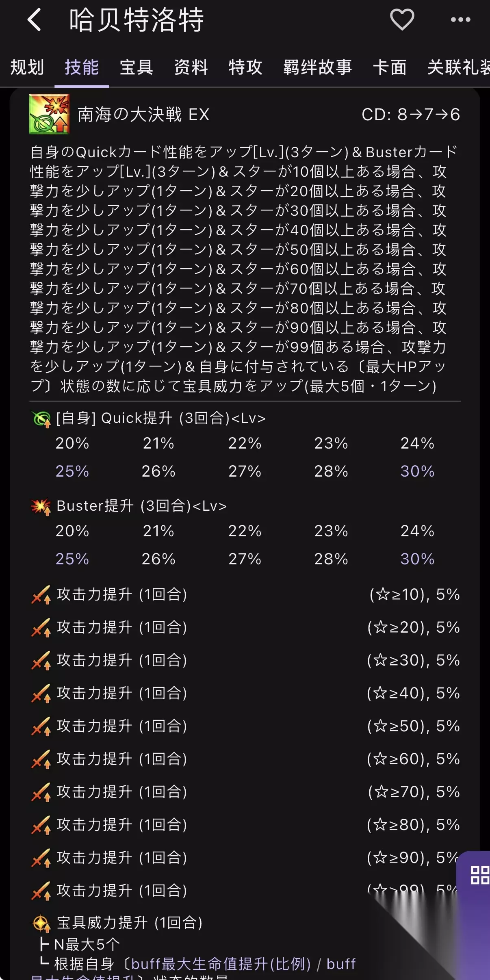Open the 资料 tab
Image resolution: width=490 pixels, height=980 pixels.
click(x=191, y=67)
